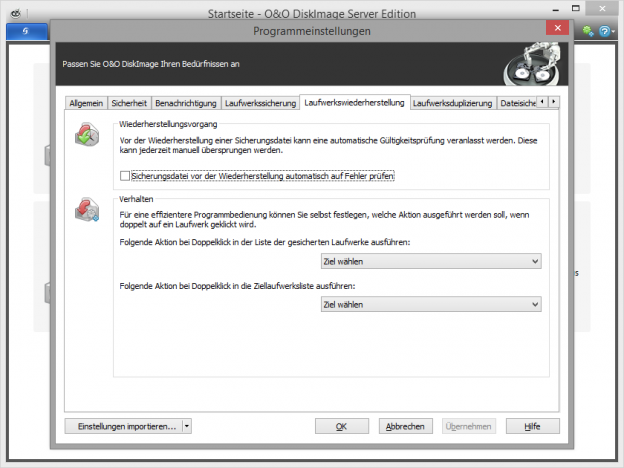The image size is (624, 468).
Task: Click the Verhalten section drive icon
Action: 87,209
